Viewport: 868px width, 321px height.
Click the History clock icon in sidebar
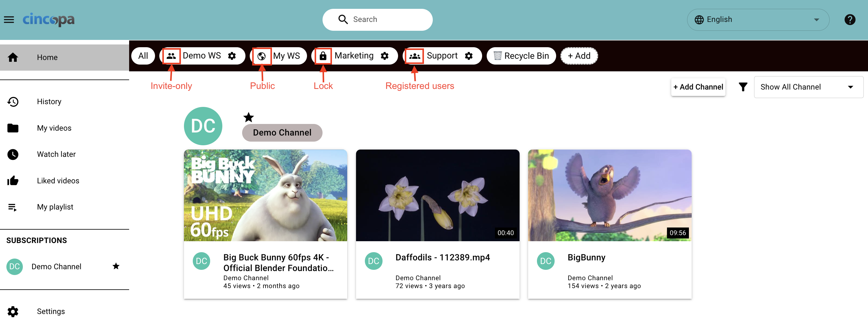13,102
